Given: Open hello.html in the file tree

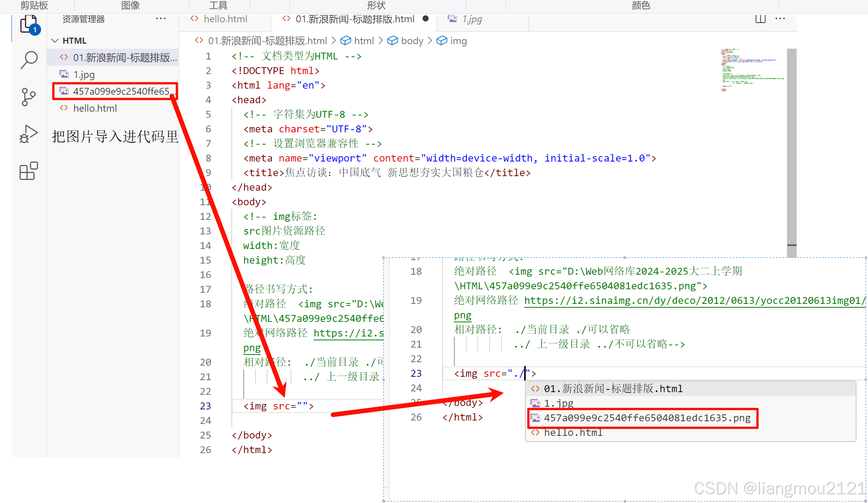Looking at the screenshot, I should tap(95, 108).
